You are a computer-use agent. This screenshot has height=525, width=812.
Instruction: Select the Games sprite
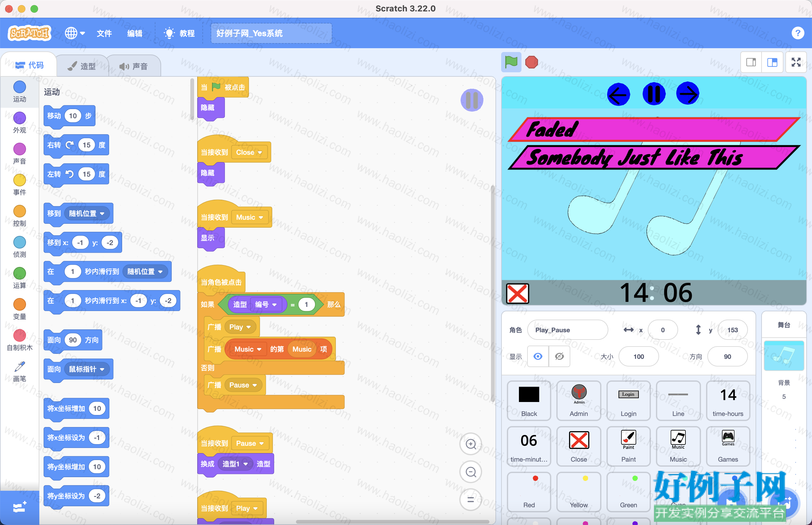click(x=728, y=446)
